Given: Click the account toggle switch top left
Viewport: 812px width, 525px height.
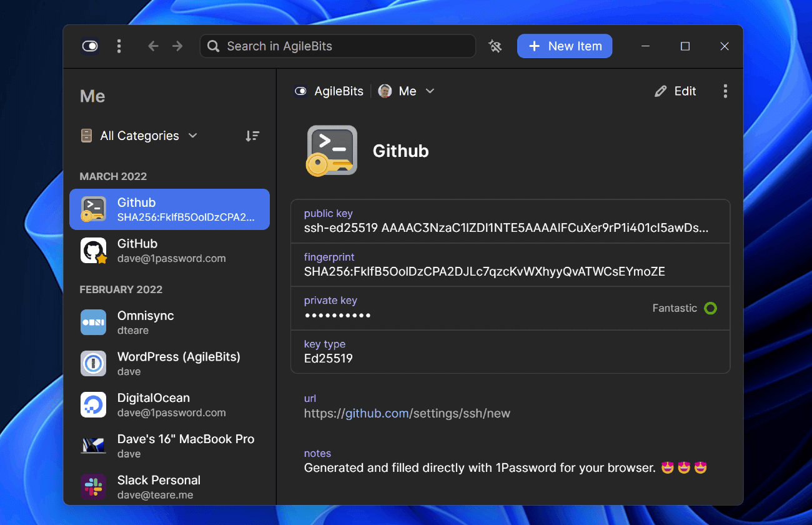Looking at the screenshot, I should click(x=90, y=46).
